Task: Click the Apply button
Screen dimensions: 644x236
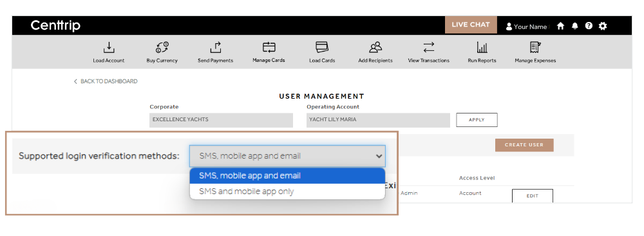Action: click(477, 120)
